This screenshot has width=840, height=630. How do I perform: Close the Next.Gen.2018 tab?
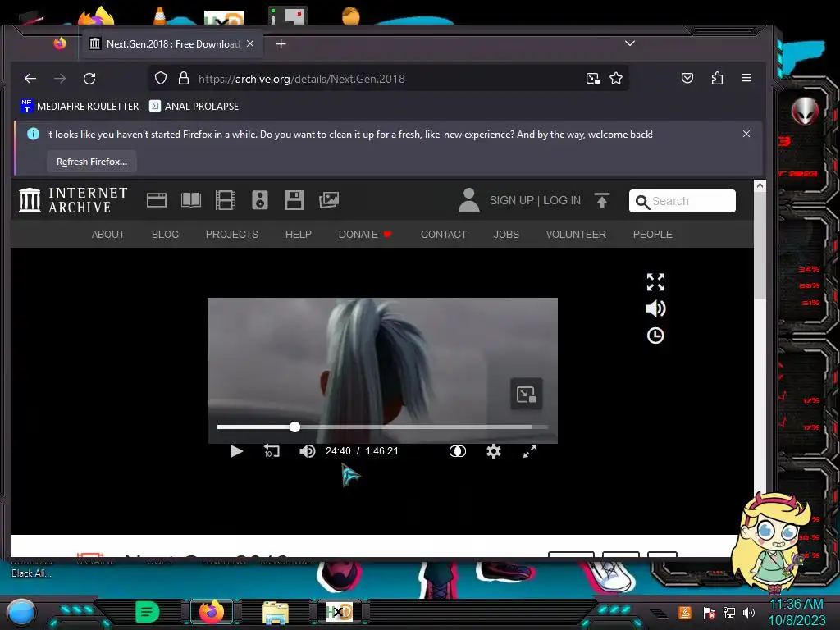(x=250, y=44)
